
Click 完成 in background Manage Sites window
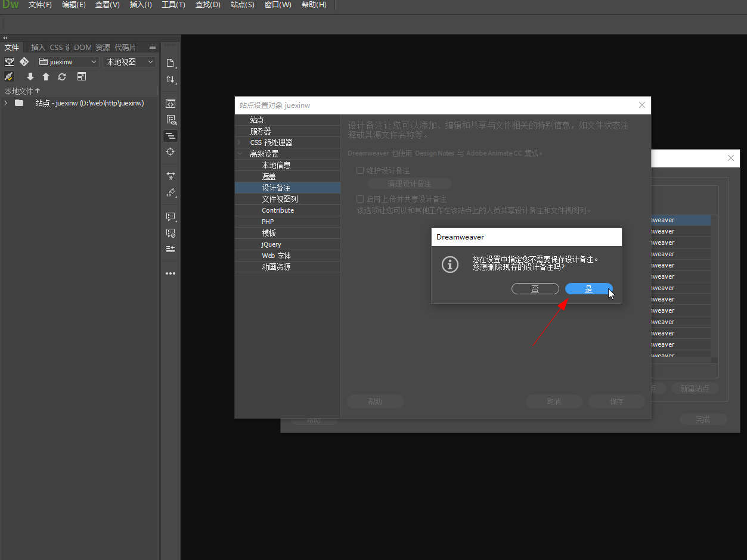(x=703, y=419)
